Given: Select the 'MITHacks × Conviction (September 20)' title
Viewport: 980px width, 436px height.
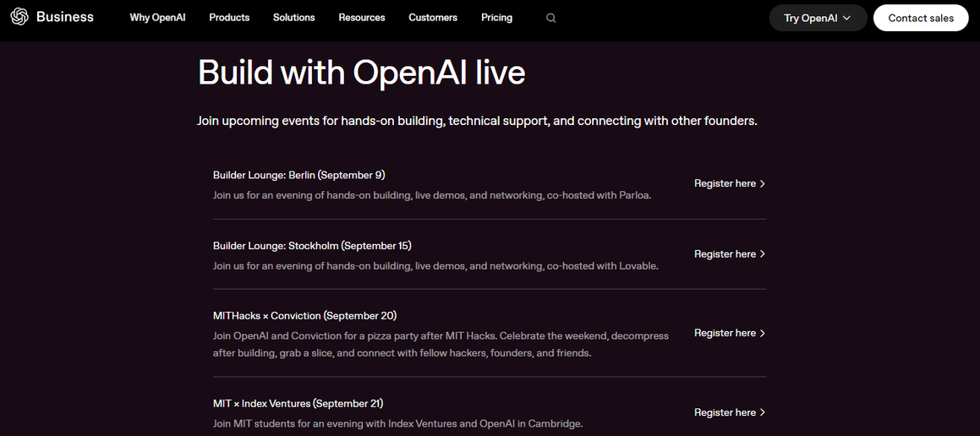Looking at the screenshot, I should pyautogui.click(x=304, y=315).
